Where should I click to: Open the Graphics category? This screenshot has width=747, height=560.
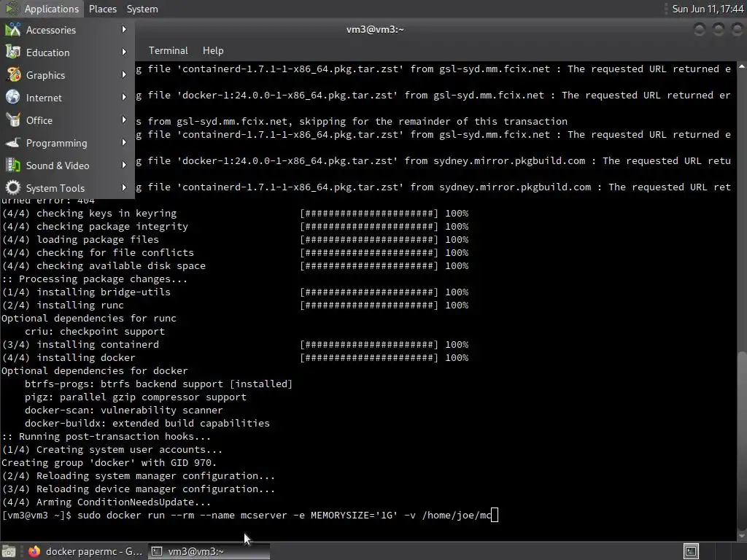tap(67, 75)
